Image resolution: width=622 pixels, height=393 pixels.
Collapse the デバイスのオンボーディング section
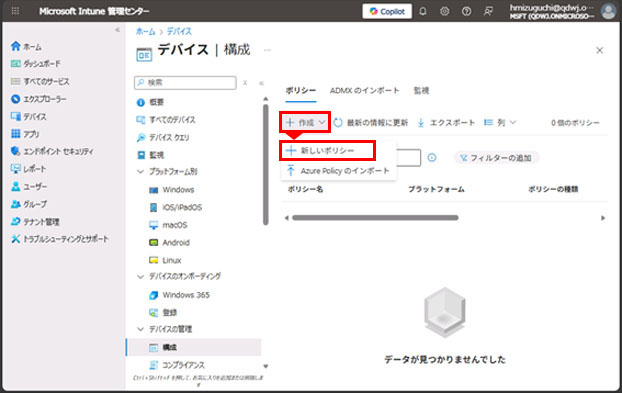pos(140,276)
